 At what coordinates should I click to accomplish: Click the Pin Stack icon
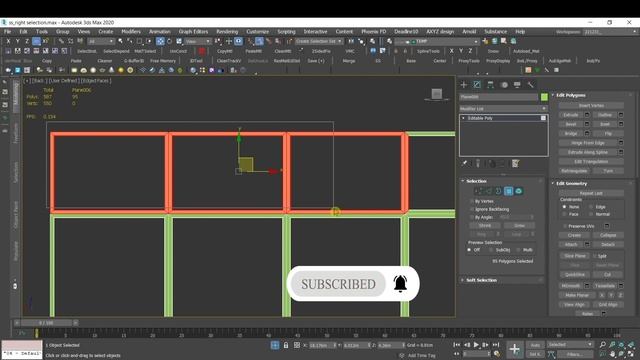(x=464, y=163)
